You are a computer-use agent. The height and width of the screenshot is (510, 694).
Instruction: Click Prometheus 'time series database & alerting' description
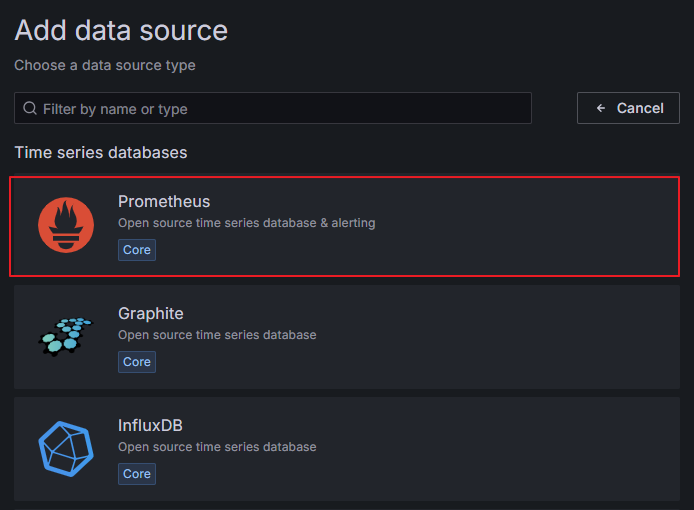(x=246, y=223)
